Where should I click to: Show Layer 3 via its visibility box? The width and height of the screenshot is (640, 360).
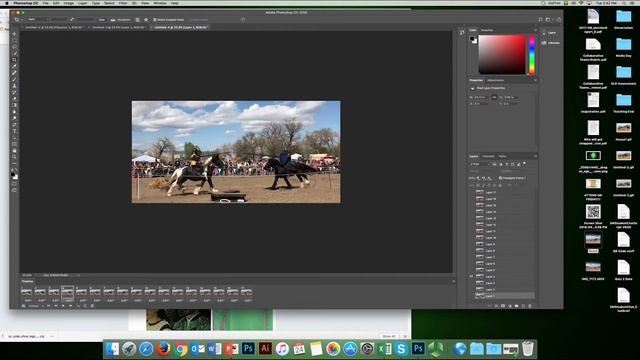click(471, 283)
